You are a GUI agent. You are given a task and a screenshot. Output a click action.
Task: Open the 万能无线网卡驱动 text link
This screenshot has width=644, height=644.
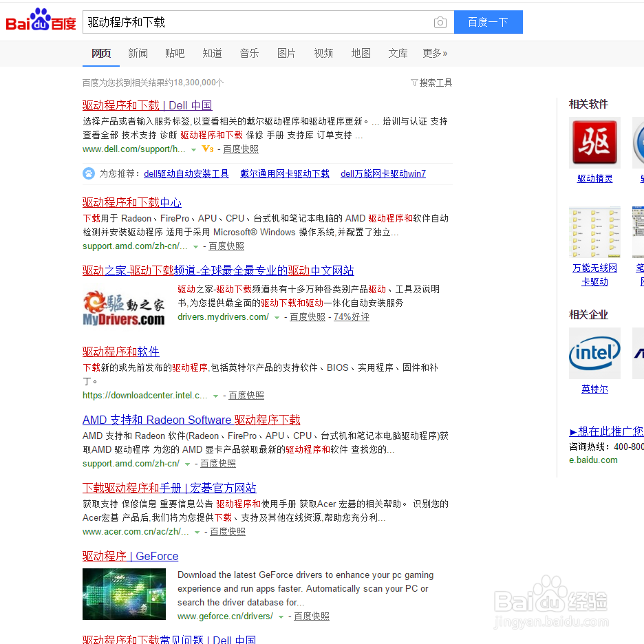[x=594, y=275]
